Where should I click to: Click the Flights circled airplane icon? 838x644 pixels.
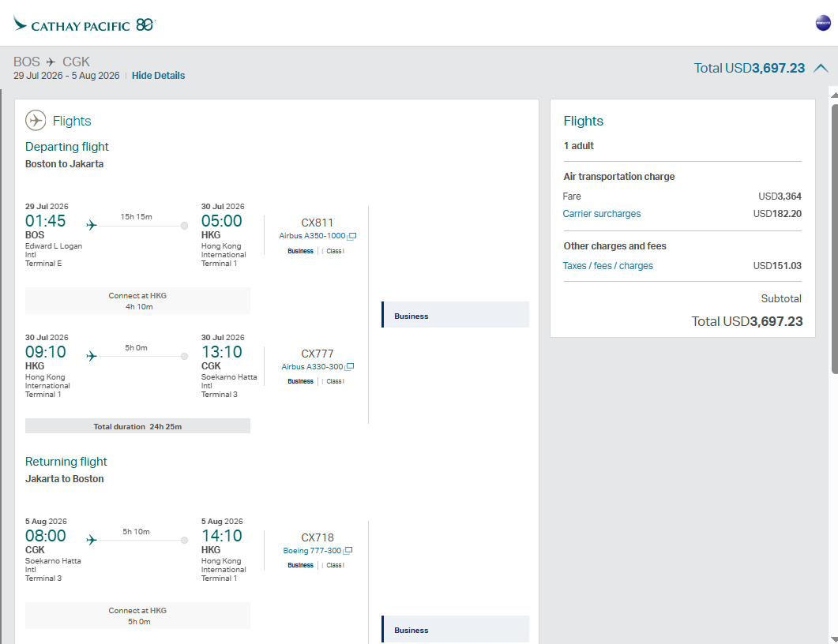click(36, 120)
